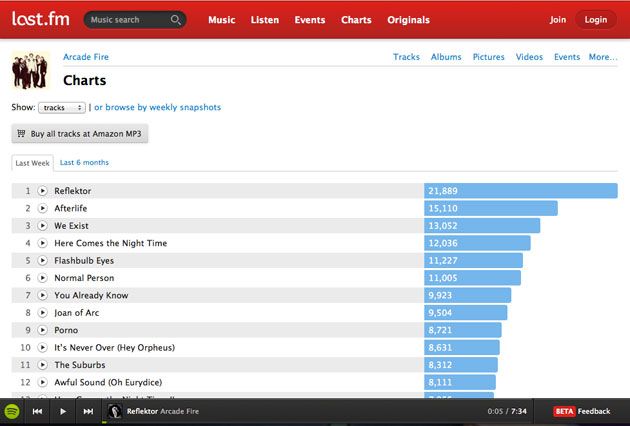Image resolution: width=630 pixels, height=426 pixels.
Task: Expand the More... artist menu
Action: coord(602,57)
